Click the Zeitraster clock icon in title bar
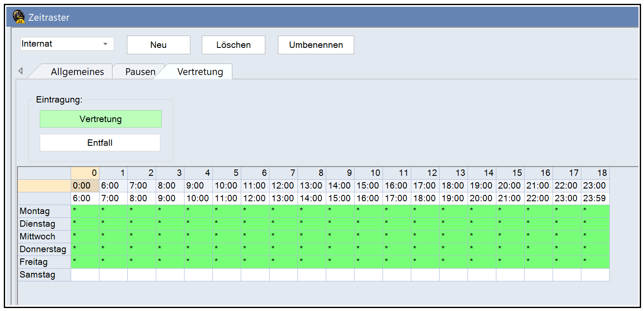 click(x=19, y=17)
